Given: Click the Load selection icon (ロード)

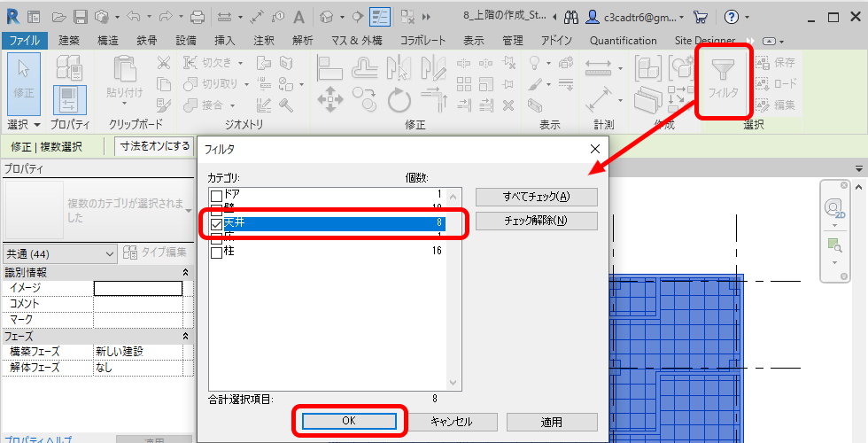Looking at the screenshot, I should tap(776, 83).
